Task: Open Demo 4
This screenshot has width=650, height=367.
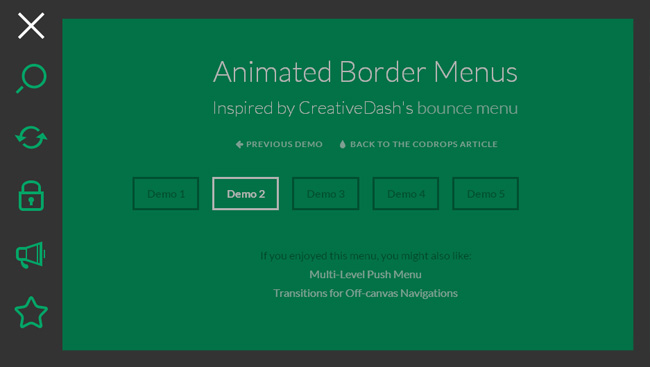Action: coord(406,194)
